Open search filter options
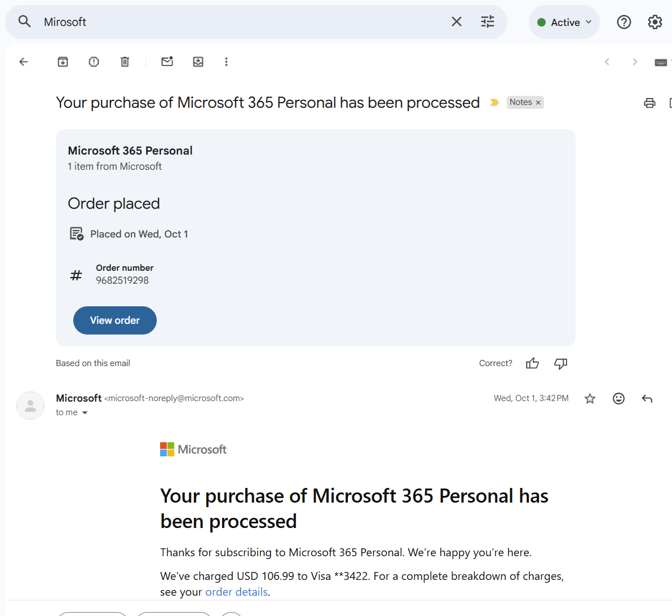Screen dimensions: 672x616 click(487, 22)
